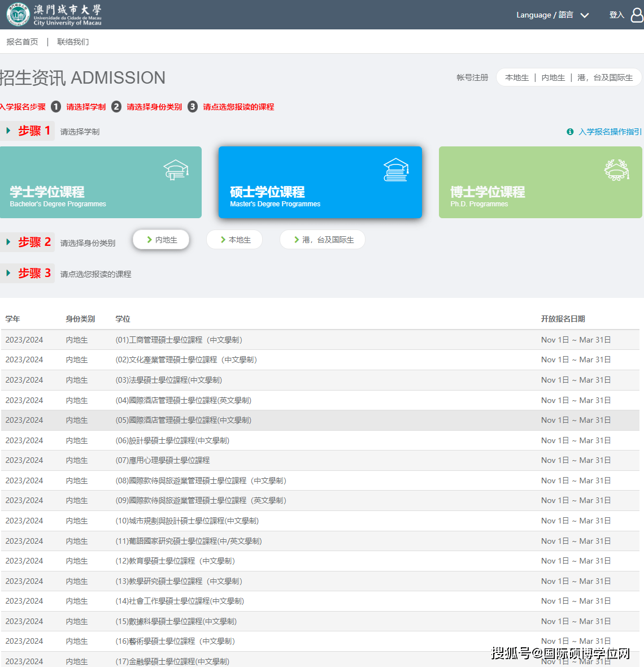
Task: Select (13)教學研究碩士學位課程 row
Action: [x=320, y=581]
